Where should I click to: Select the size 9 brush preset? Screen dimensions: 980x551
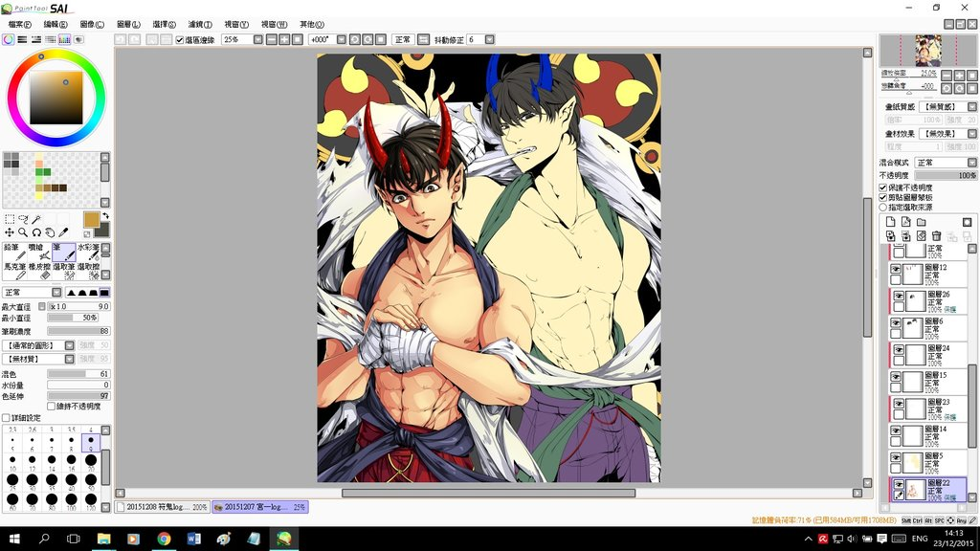pos(91,442)
